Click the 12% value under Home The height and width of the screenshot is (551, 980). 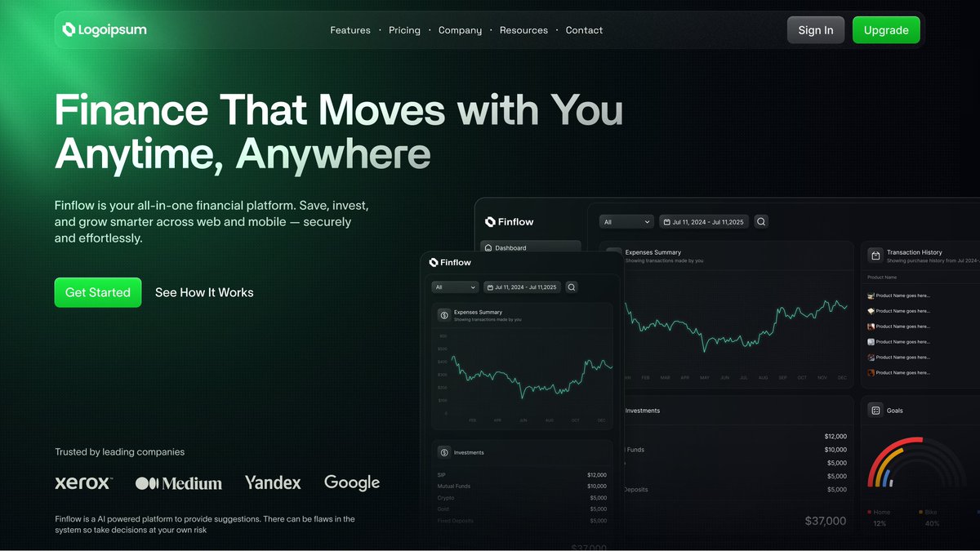click(x=880, y=523)
